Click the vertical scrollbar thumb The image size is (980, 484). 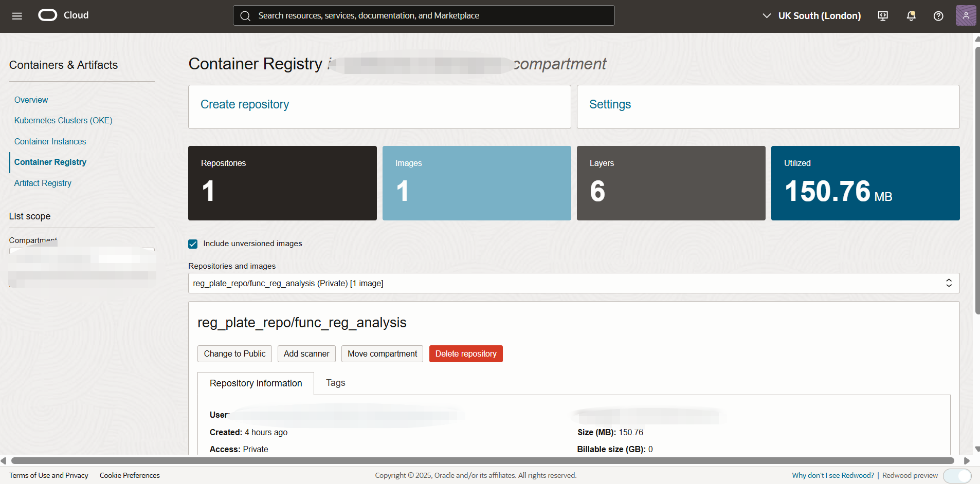point(977,180)
